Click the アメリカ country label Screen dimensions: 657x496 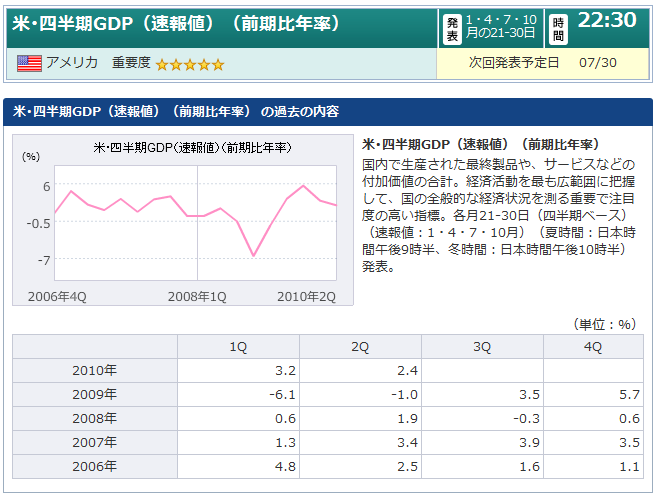72,63
